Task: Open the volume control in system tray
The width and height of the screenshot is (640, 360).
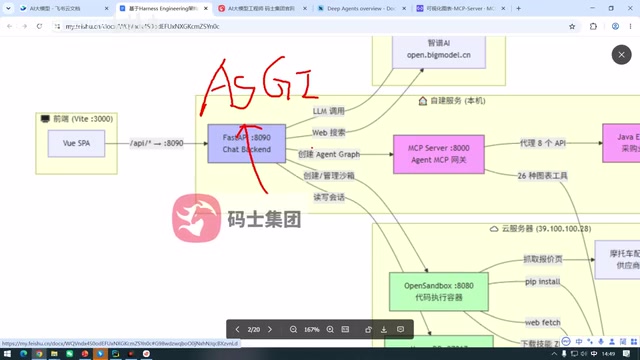Action: tap(584, 354)
